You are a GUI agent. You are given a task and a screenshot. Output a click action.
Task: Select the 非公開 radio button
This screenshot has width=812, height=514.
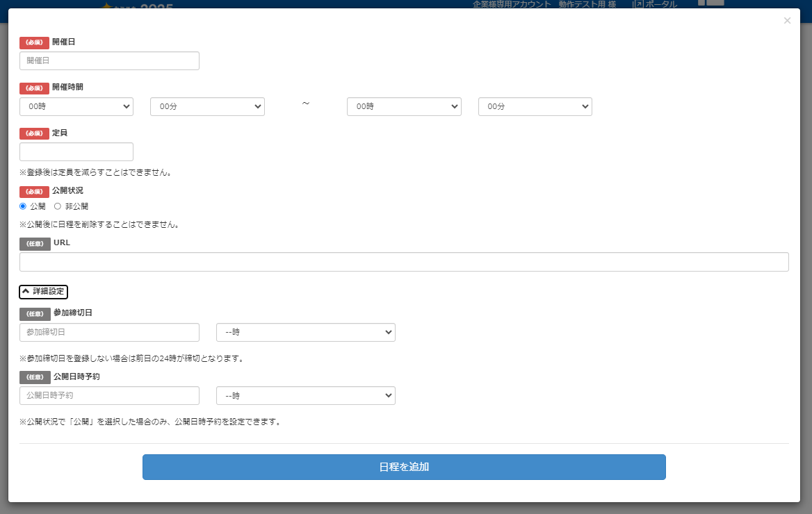58,206
